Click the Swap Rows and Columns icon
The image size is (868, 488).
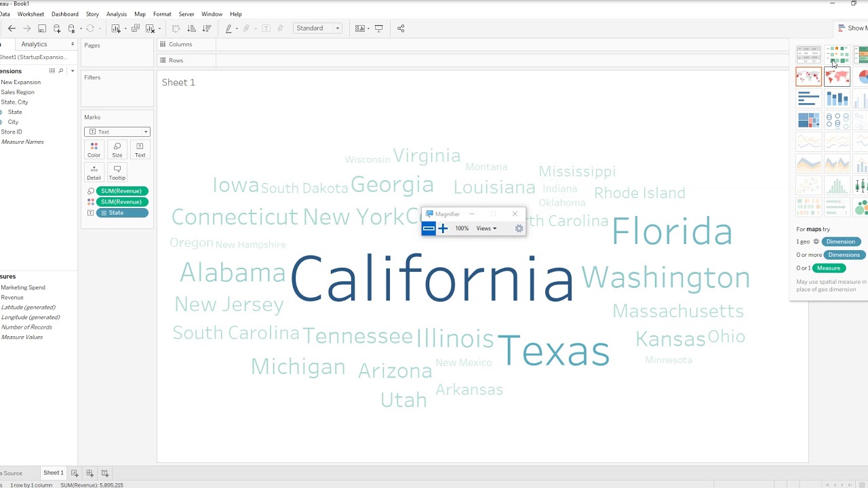click(x=176, y=28)
